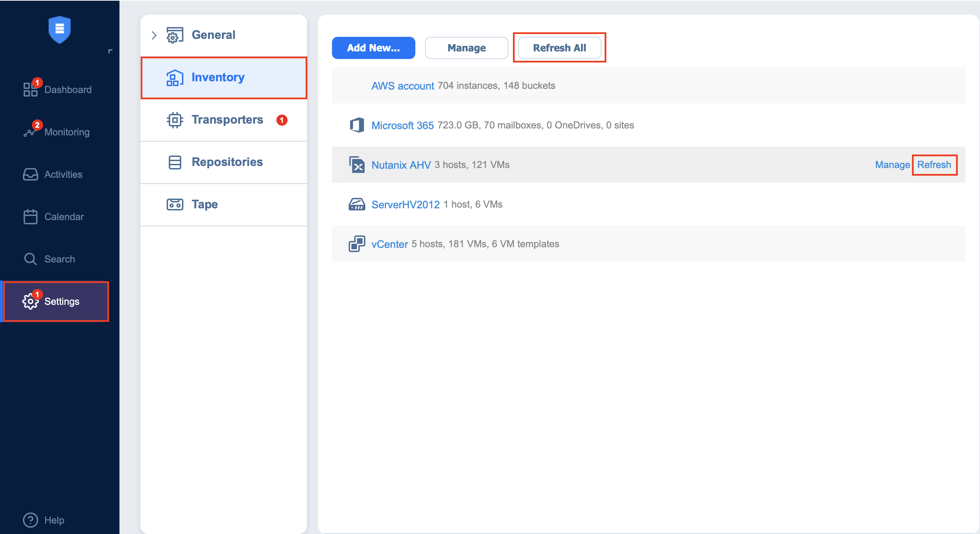Click Manage link in Nutanix AHV row
This screenshot has width=980, height=534.
[x=892, y=165]
